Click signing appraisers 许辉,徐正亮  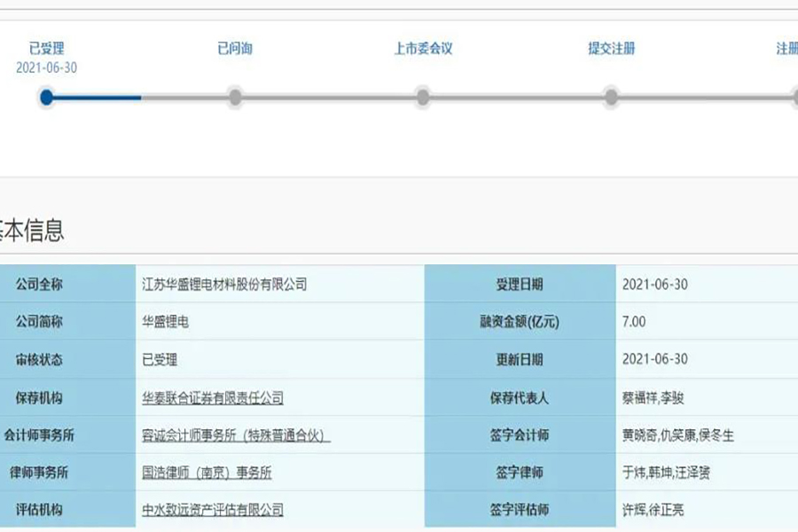653,510
